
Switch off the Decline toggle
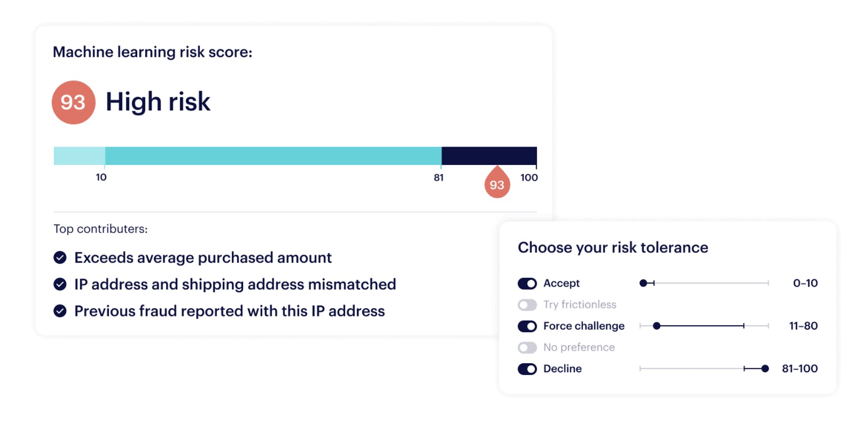click(x=527, y=369)
